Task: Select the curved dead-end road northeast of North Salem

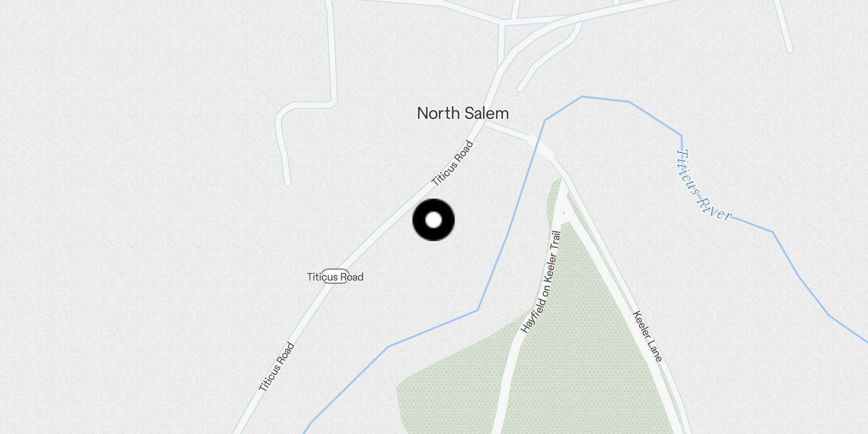Action: click(548, 57)
